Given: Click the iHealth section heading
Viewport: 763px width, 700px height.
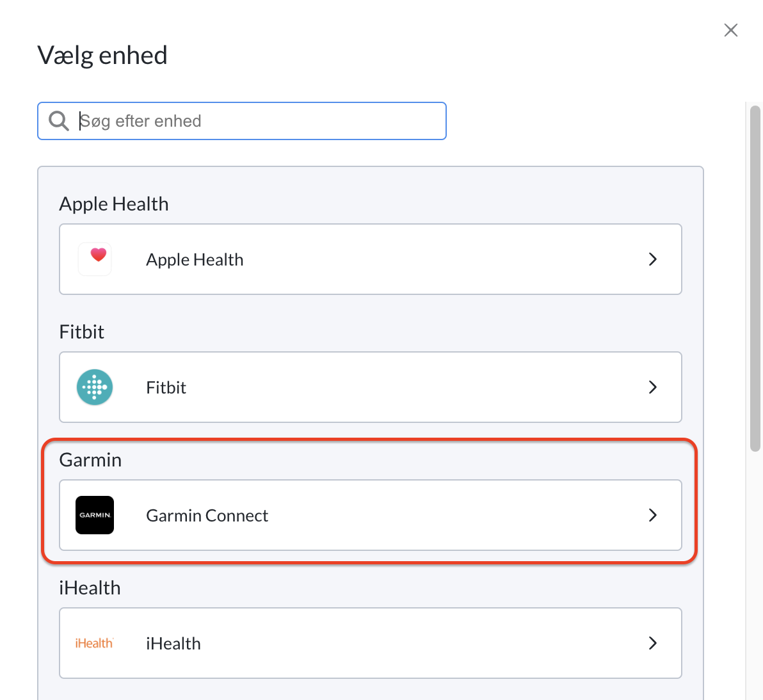Looking at the screenshot, I should [90, 587].
